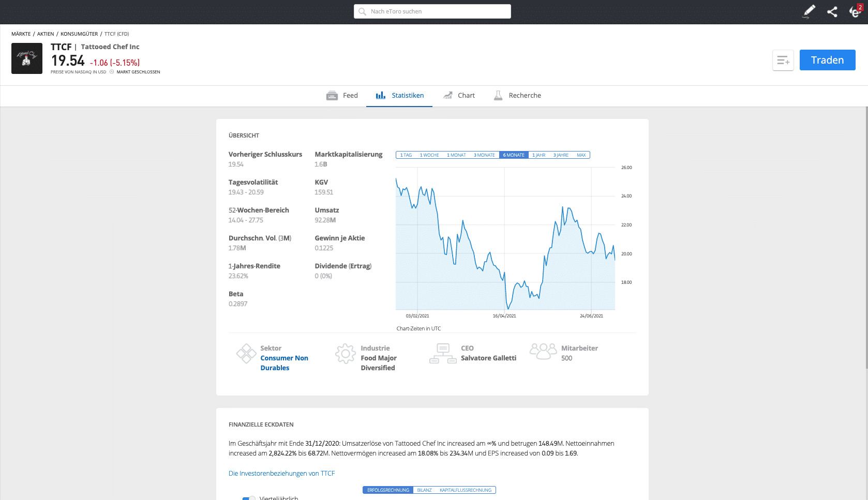Screen dimensions: 868x500
Task: Click the market closed clock icon
Action: [x=112, y=72]
